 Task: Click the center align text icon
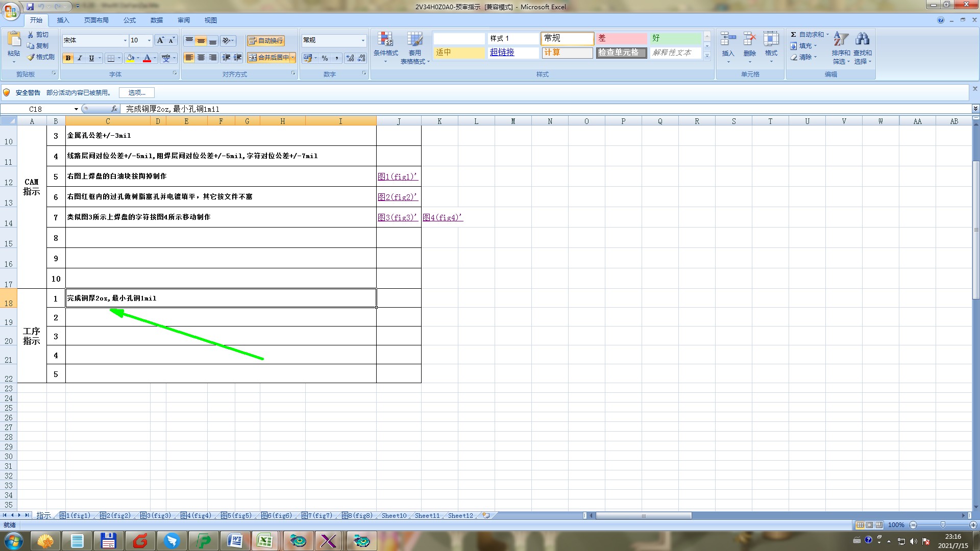coord(201,58)
